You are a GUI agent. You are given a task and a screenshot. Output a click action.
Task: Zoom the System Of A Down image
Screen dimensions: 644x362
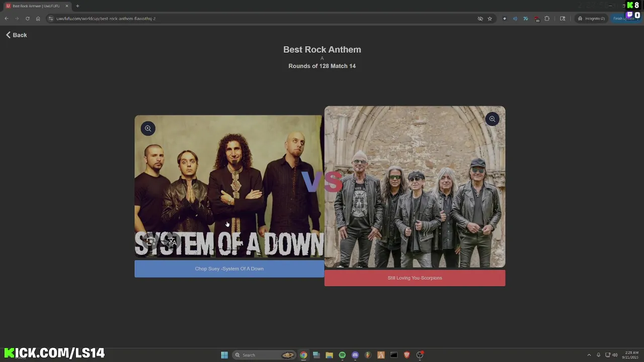point(148,128)
